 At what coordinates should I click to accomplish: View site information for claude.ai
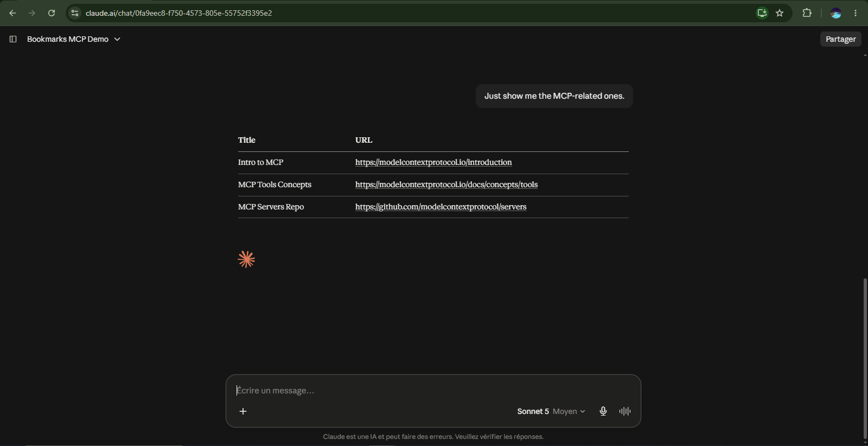tap(75, 13)
